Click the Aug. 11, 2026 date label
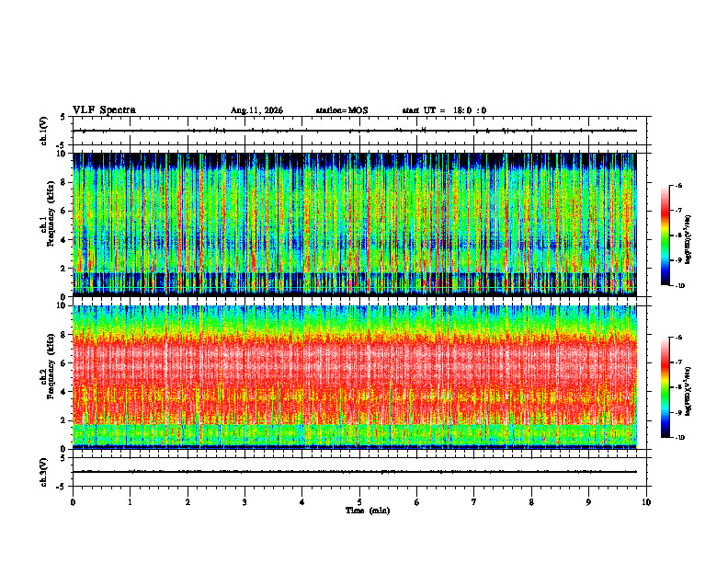This screenshot has width=728, height=563. (x=256, y=110)
